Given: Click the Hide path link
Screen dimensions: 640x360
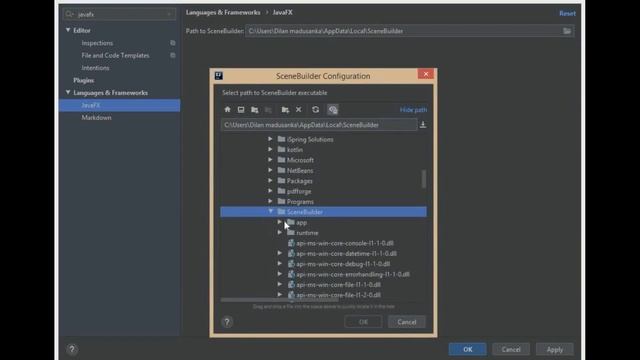Looking at the screenshot, I should 413,110.
